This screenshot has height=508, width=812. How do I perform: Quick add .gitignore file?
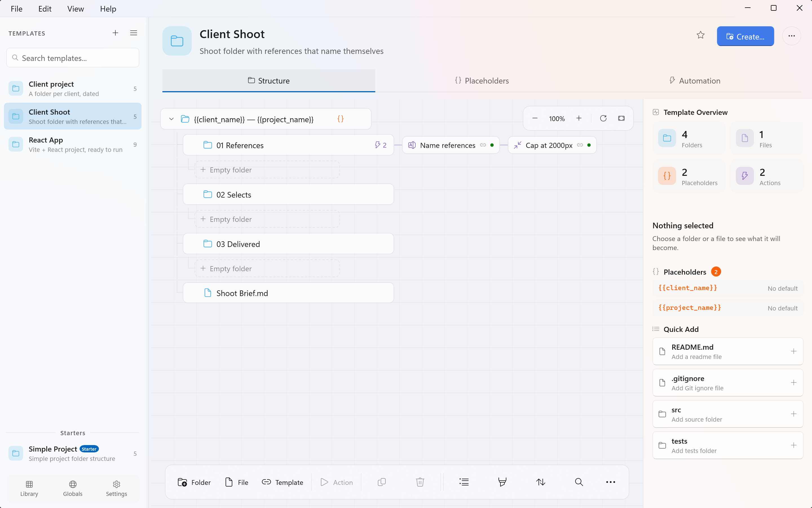(x=727, y=383)
